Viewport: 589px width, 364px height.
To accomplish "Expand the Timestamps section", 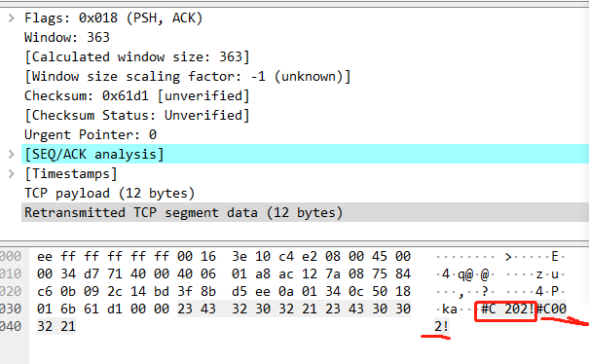I will pos(12,174).
